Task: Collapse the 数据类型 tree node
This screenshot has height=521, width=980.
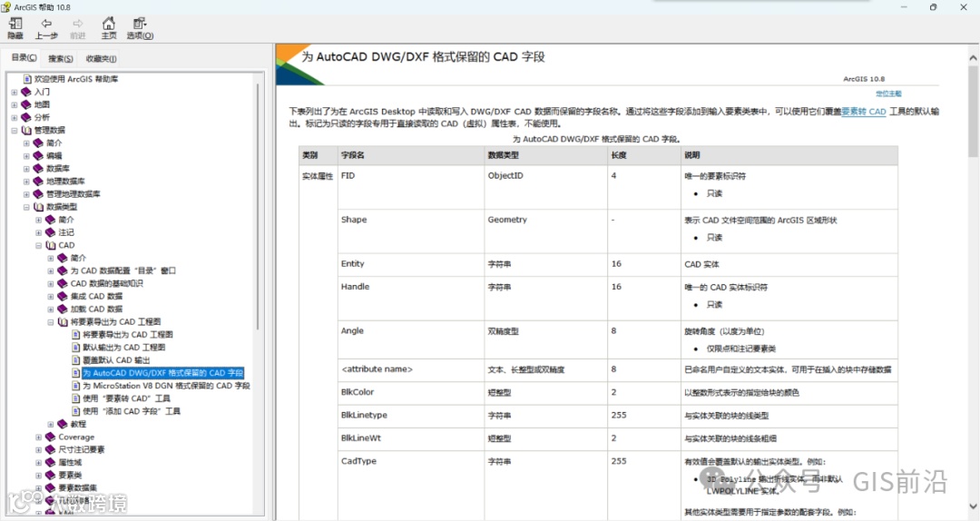Action: pos(26,207)
